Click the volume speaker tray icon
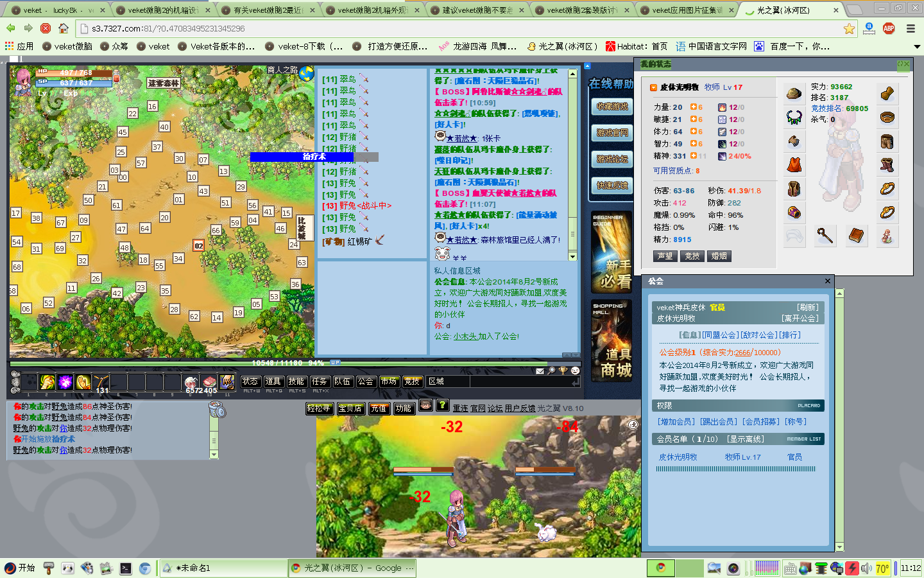924x578 pixels. coord(866,568)
